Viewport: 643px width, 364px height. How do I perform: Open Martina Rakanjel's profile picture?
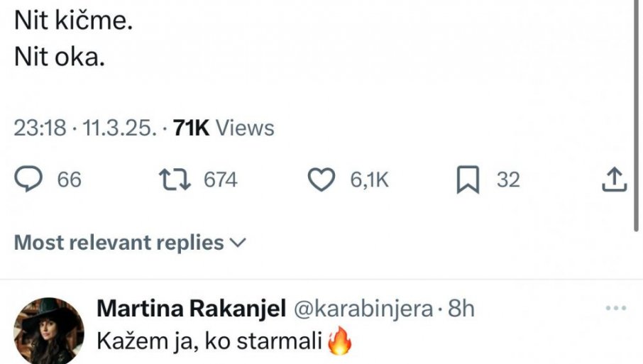point(49,329)
